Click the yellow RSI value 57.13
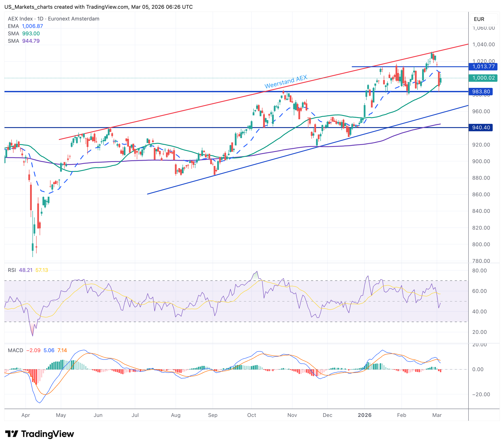This screenshot has height=447, width=504. [x=42, y=270]
